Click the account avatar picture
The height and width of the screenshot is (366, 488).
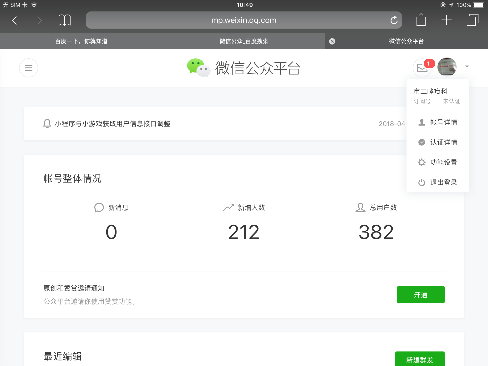tap(447, 67)
